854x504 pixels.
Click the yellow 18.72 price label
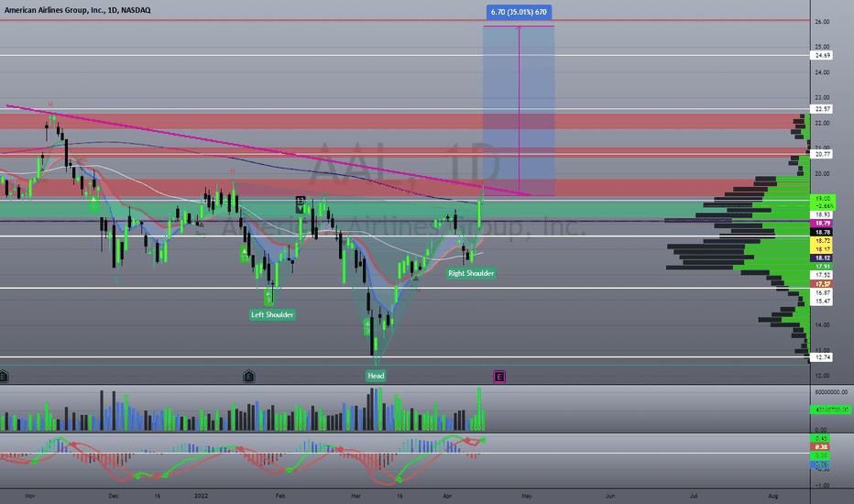823,240
